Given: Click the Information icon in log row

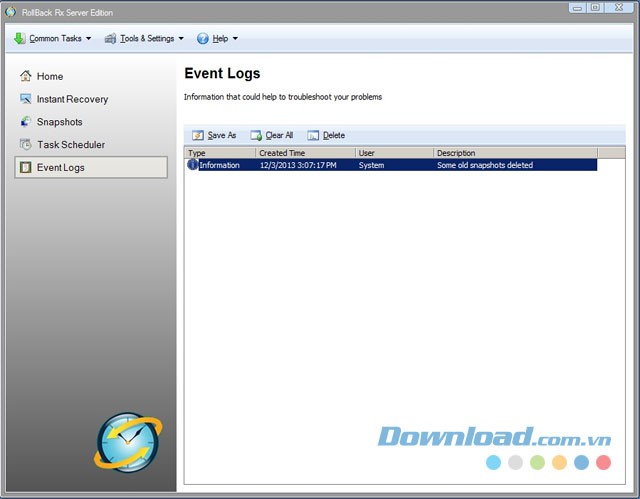Looking at the screenshot, I should [193, 165].
